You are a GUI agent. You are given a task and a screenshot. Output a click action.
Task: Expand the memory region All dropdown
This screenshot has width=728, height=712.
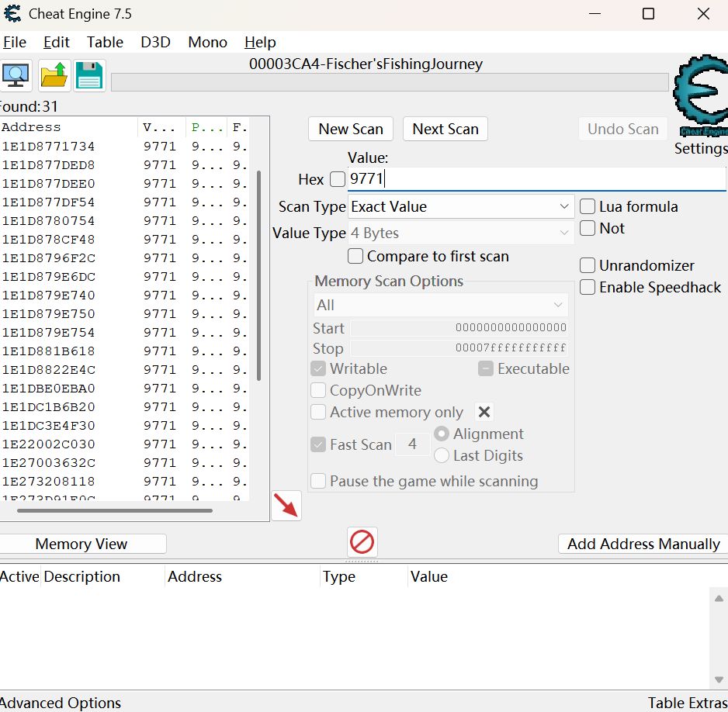(441, 306)
